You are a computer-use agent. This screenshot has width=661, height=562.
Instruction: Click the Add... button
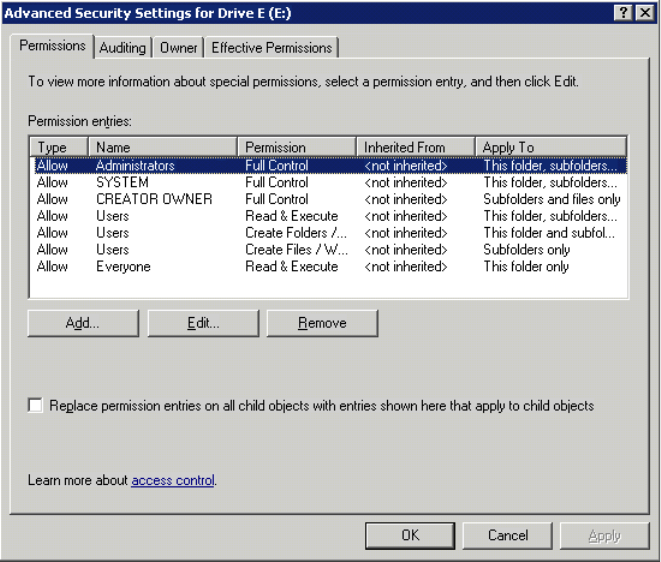point(82,323)
